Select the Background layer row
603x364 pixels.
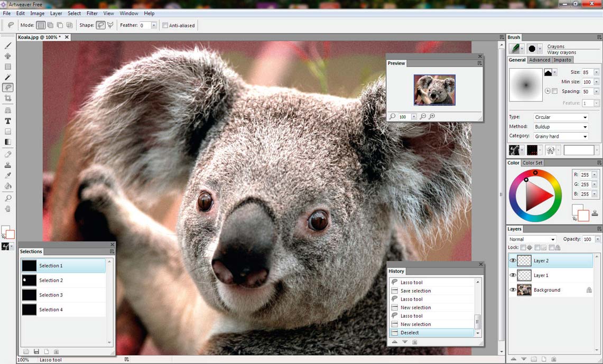tap(551, 290)
